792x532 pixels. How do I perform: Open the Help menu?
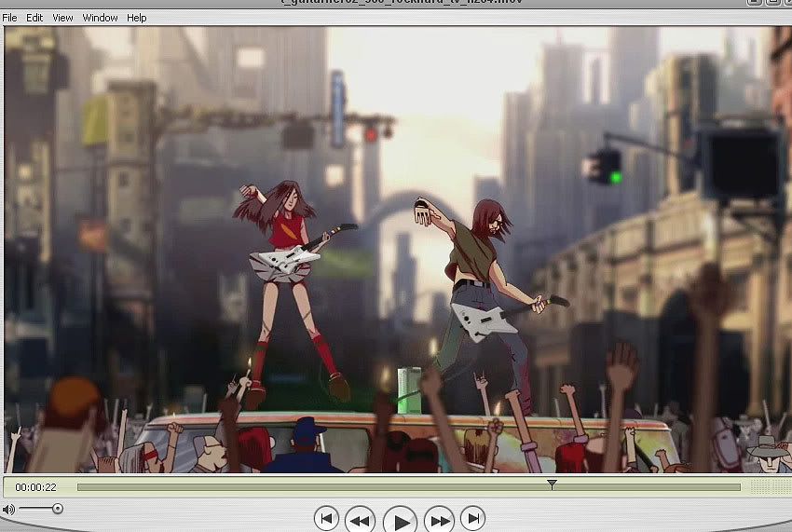pyautogui.click(x=136, y=18)
